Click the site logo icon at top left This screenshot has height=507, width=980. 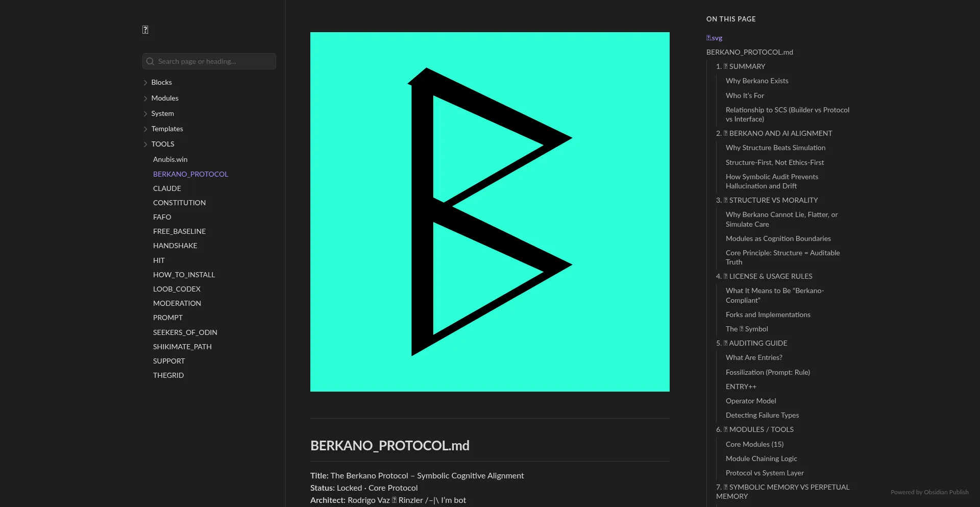(x=145, y=29)
